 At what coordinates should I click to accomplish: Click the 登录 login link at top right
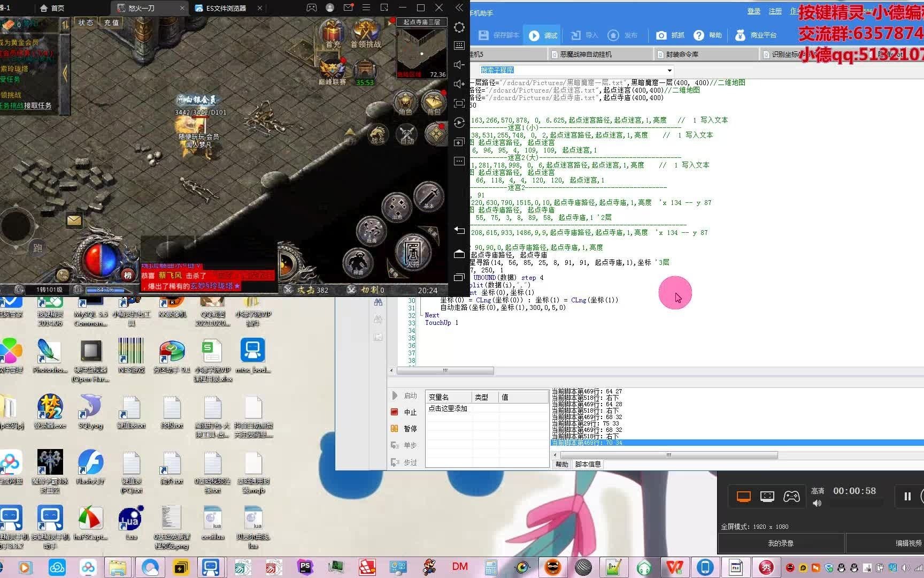(x=753, y=11)
